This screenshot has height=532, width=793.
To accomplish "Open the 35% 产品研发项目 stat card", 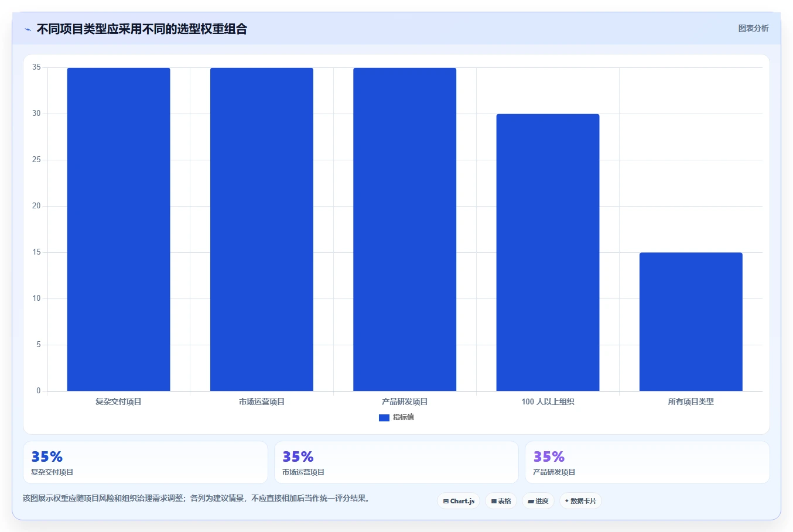I will click(647, 462).
